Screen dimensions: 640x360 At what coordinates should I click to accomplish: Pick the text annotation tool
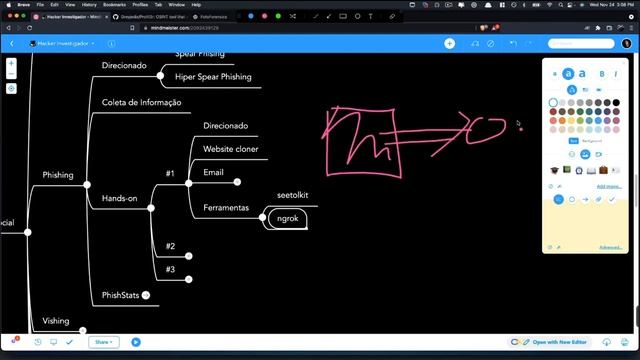click(371, 16)
